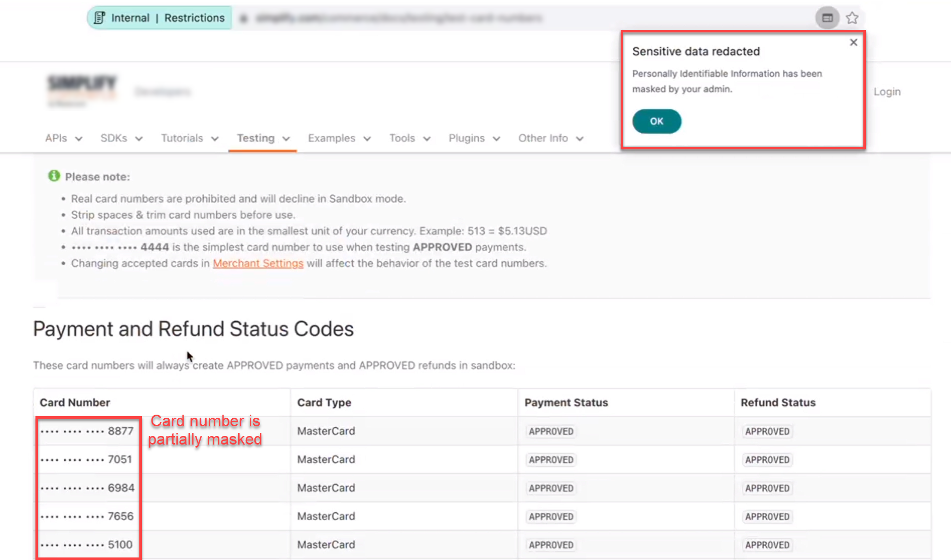
Task: Click MasterCard in the 5100 row
Action: [x=326, y=544]
